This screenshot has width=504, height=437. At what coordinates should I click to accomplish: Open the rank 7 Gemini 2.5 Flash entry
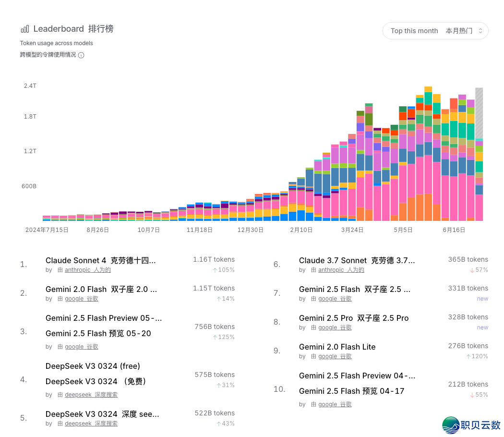355,290
